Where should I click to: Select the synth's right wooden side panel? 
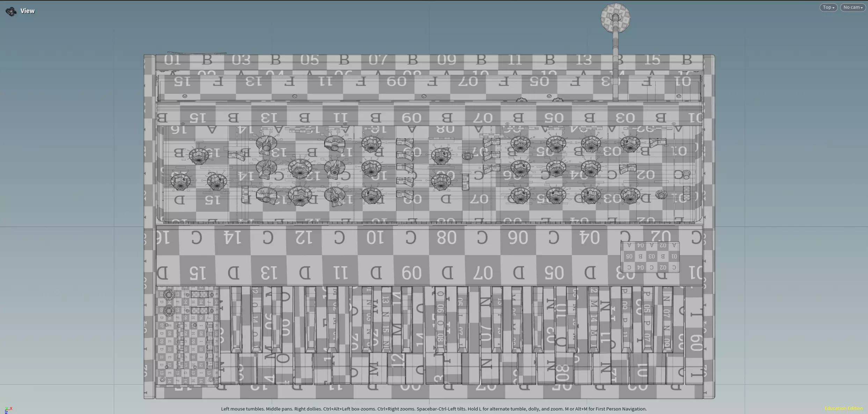(709, 226)
